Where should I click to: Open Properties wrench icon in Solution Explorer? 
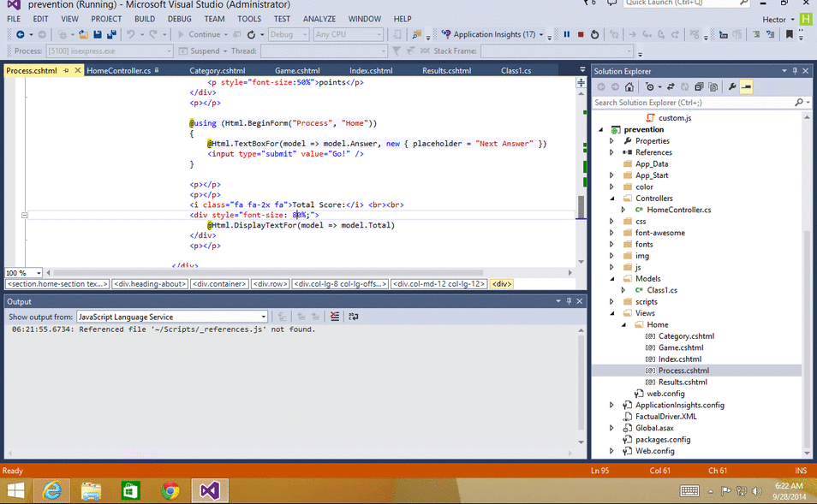point(732,86)
